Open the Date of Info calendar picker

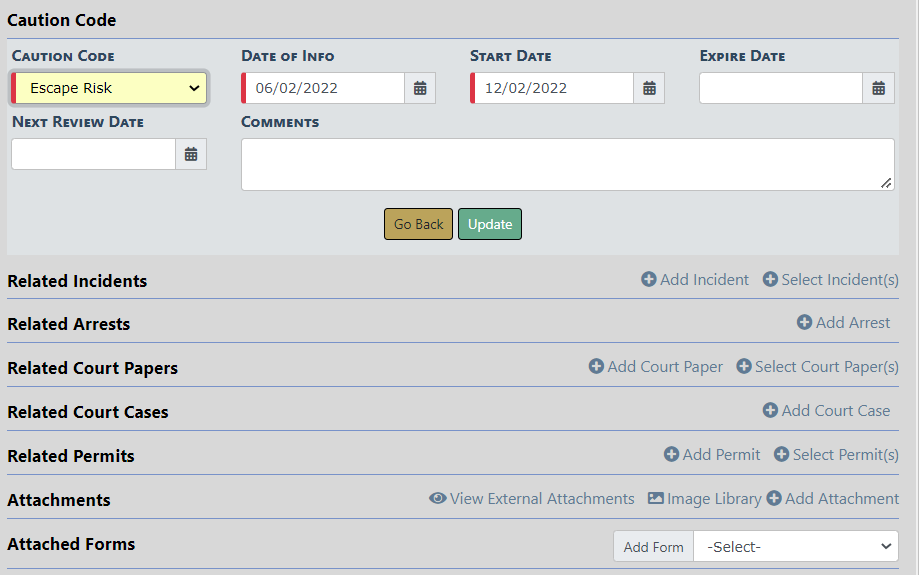[x=420, y=88]
